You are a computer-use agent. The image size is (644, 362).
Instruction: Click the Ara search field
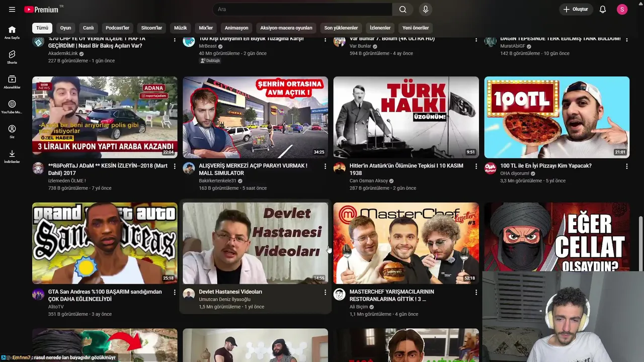click(302, 10)
